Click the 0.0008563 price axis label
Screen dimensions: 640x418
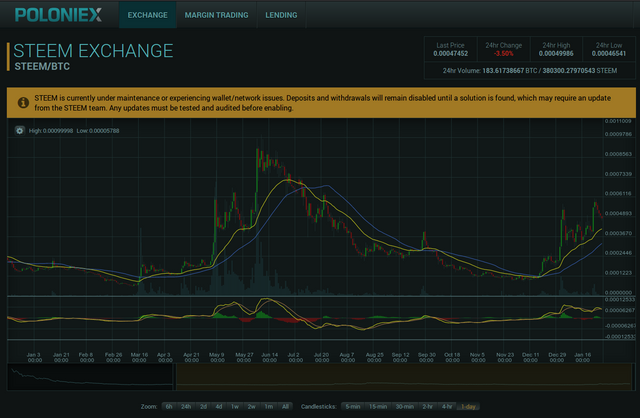pos(618,154)
